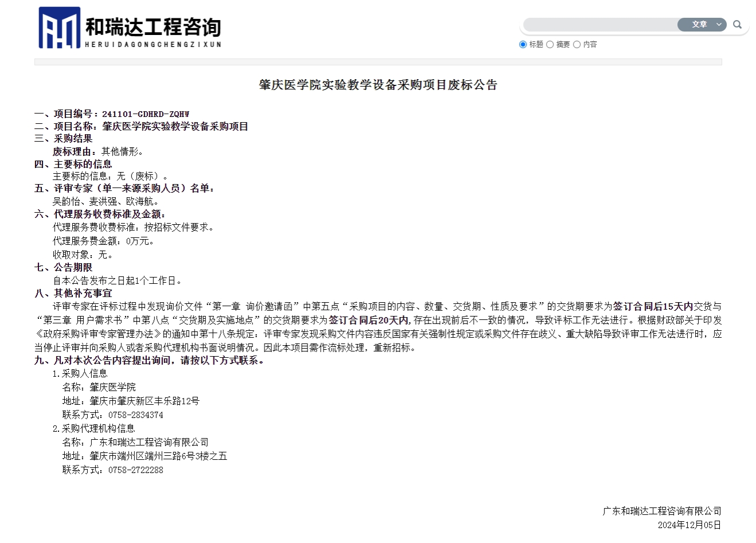The height and width of the screenshot is (543, 756).
Task: Click 自本公告发布之日起1个工作日 line
Action: (119, 280)
